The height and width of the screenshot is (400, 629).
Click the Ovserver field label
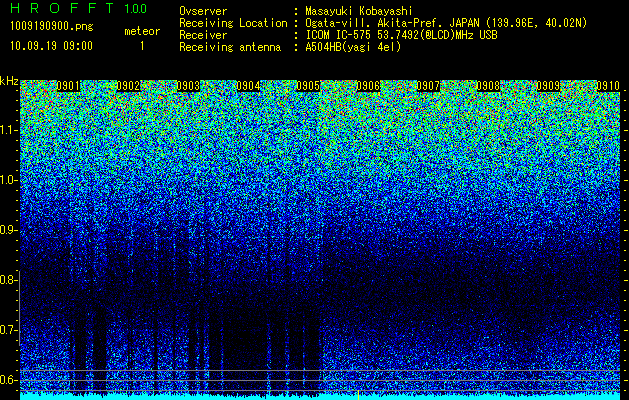coord(203,11)
